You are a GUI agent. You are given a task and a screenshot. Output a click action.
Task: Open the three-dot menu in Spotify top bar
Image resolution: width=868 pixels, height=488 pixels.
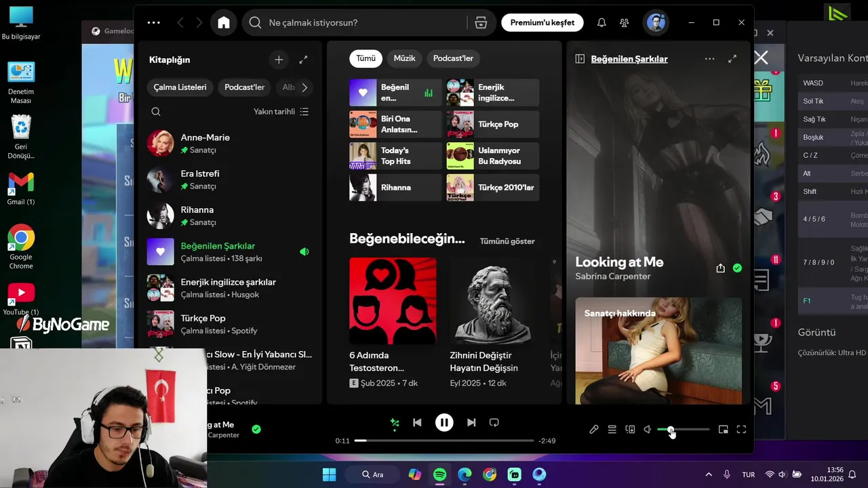pyautogui.click(x=154, y=22)
